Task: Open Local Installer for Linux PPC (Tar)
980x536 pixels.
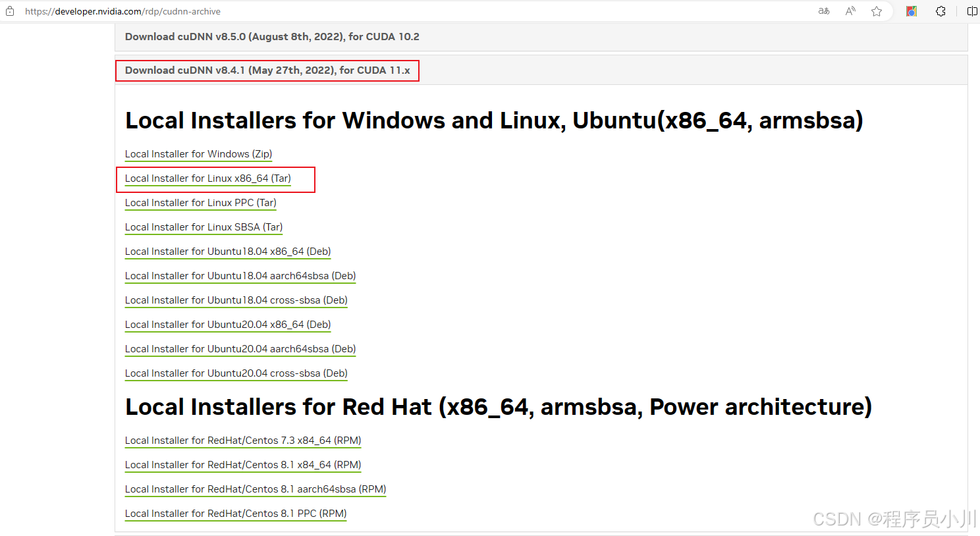Action: coord(201,203)
